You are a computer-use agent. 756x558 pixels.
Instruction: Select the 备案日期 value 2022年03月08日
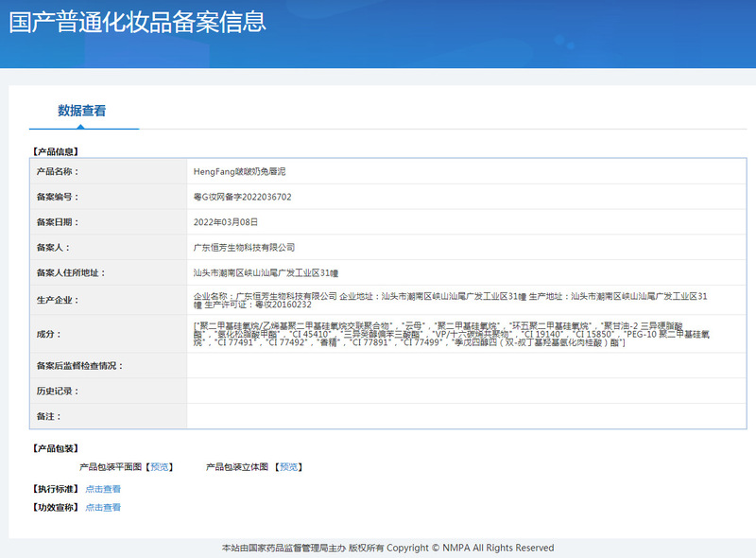pyautogui.click(x=225, y=222)
